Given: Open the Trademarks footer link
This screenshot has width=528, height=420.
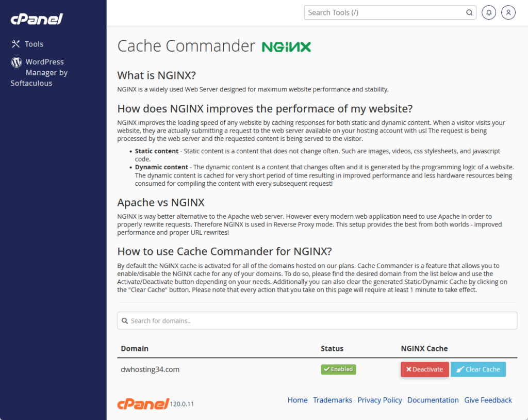Looking at the screenshot, I should (333, 400).
